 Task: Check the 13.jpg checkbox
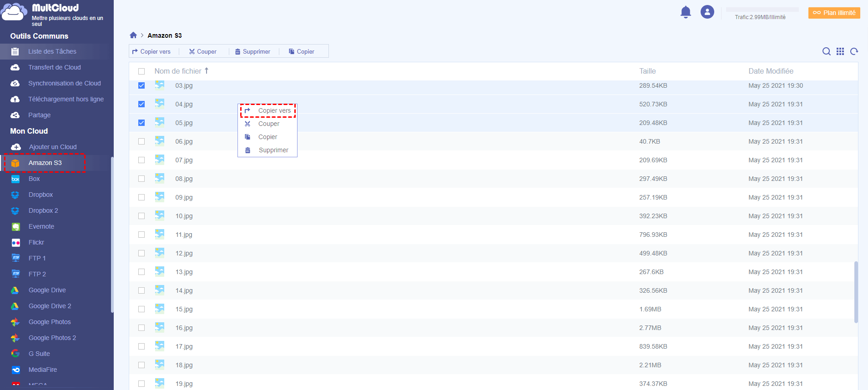(141, 272)
